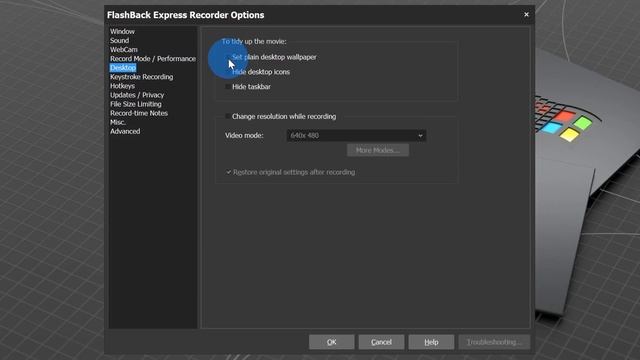This screenshot has width=640, height=360.
Task: Click the More Modes... button
Action: tap(378, 150)
